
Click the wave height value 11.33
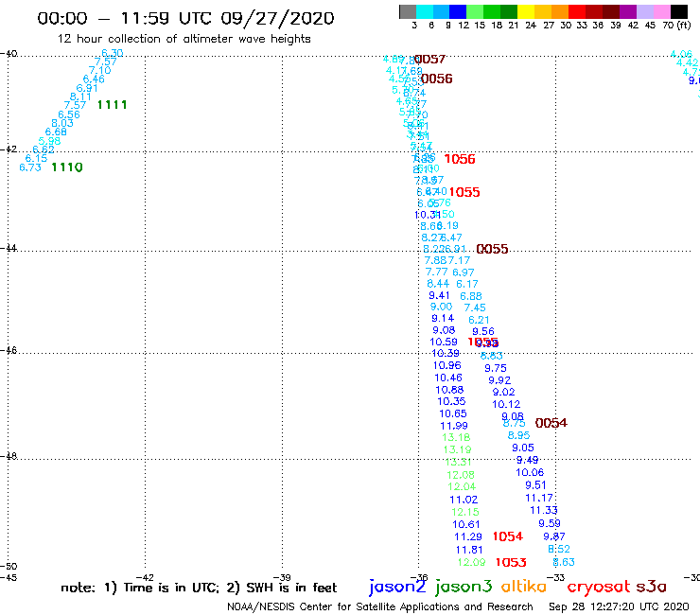coord(544,510)
